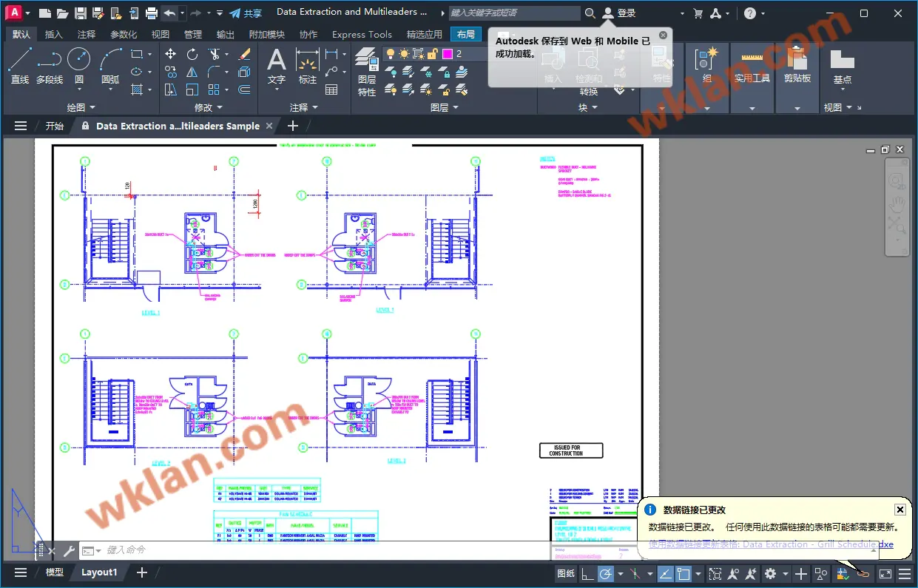Screen dimensions: 918x588
Task: Dismiss the 数据链接已更改 notification
Action: coord(900,510)
